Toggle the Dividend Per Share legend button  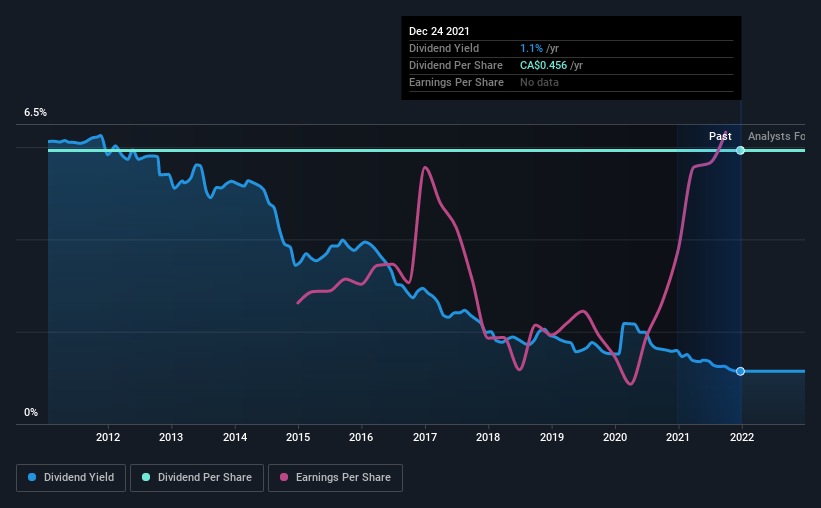[197, 478]
